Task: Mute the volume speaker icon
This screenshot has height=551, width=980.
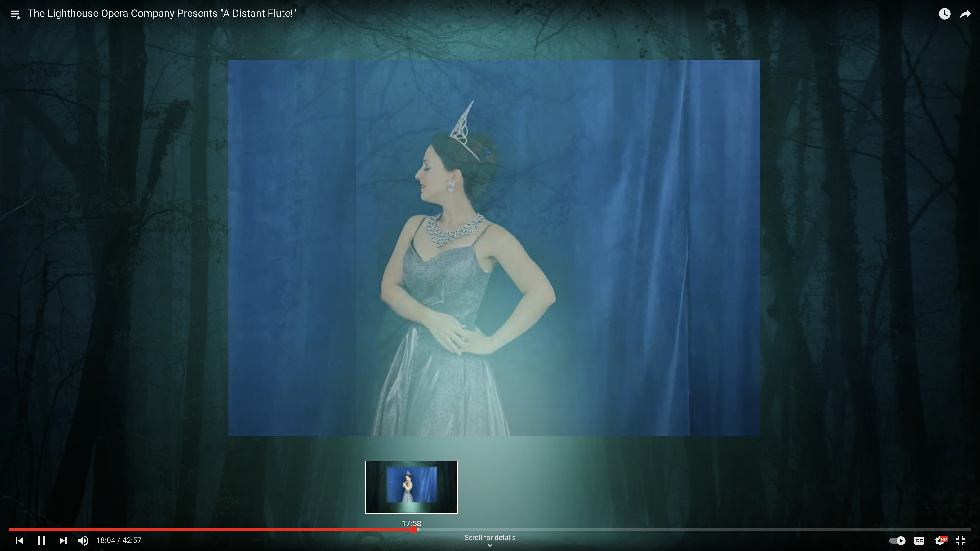Action: [83, 540]
